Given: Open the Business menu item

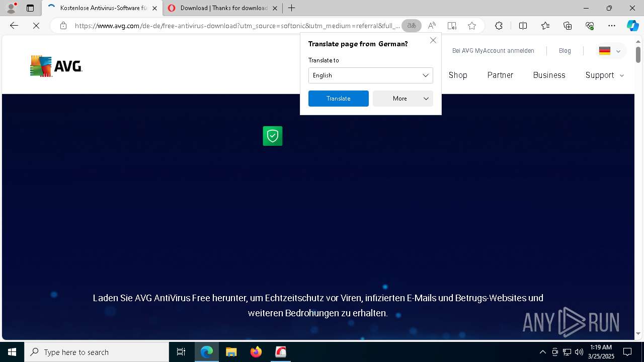Looking at the screenshot, I should 549,75.
